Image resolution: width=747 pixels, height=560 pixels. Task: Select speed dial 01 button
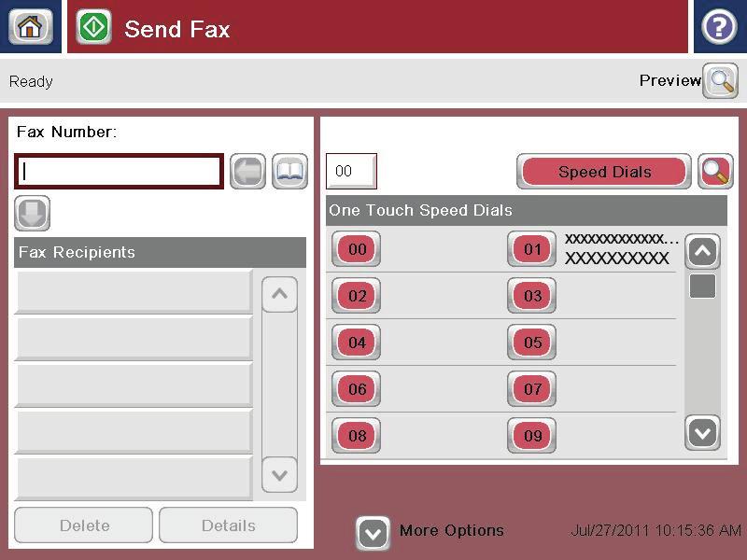pos(531,248)
